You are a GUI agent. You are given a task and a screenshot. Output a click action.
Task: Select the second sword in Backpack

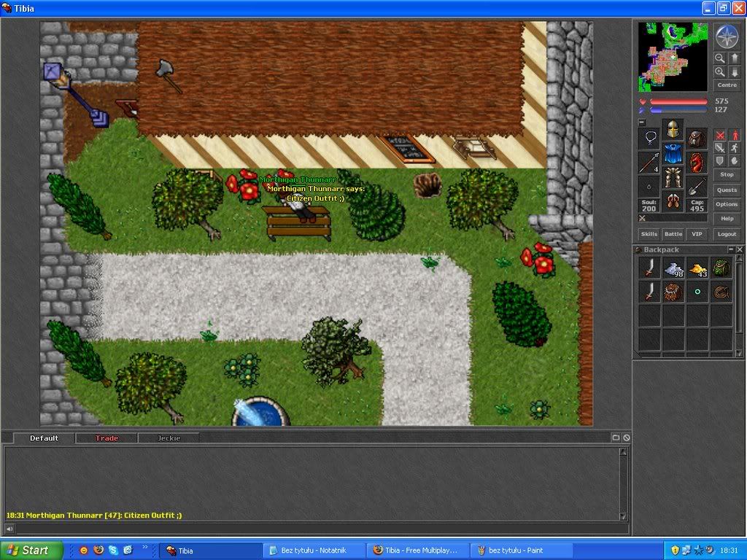[x=649, y=292]
